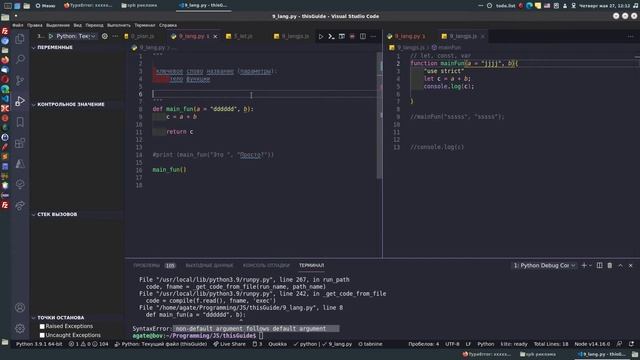The image size is (640, 360).
Task: Open the more actions ellipsis in the left editor group
Action: click(x=373, y=36)
